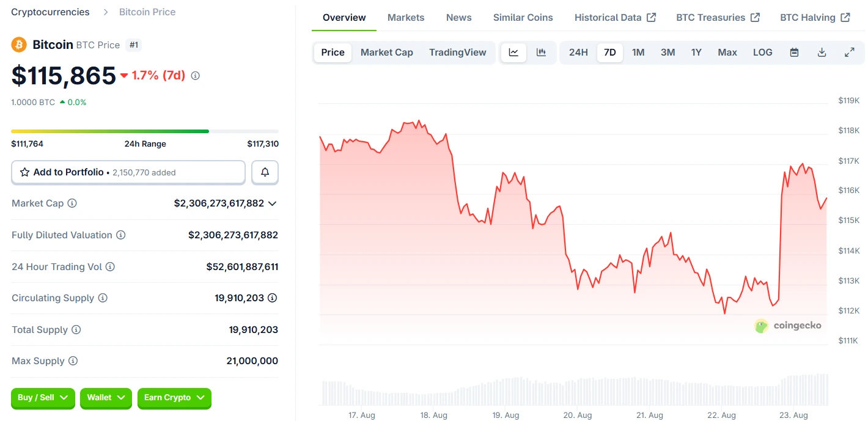Download the chart data

point(822,53)
